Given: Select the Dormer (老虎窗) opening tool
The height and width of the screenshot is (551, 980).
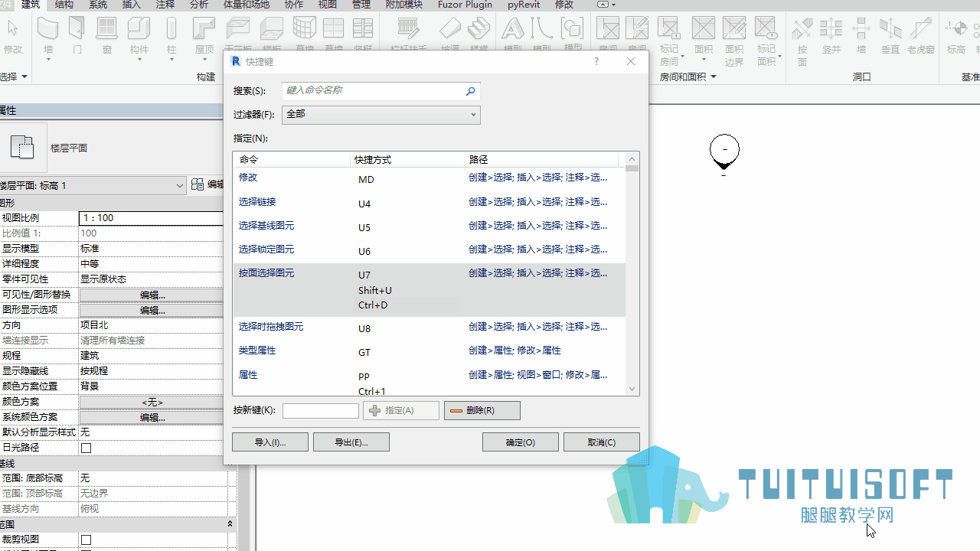Looking at the screenshot, I should pos(921,37).
